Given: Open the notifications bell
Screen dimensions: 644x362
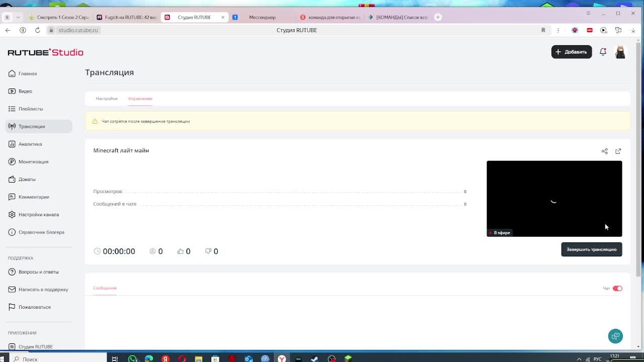Looking at the screenshot, I should click(x=603, y=52).
